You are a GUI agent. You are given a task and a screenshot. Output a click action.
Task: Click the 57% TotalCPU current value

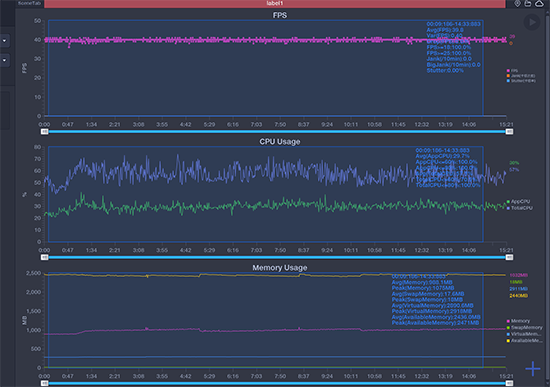pyautogui.click(x=514, y=170)
